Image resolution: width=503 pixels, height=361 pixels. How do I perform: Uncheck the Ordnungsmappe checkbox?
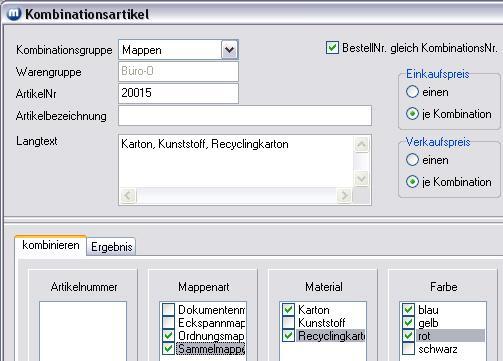(168, 336)
